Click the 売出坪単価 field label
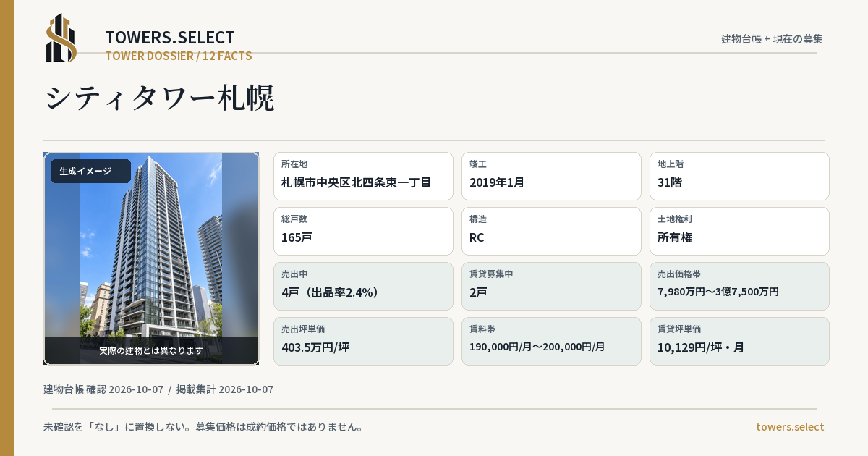The image size is (868, 456). [x=303, y=329]
